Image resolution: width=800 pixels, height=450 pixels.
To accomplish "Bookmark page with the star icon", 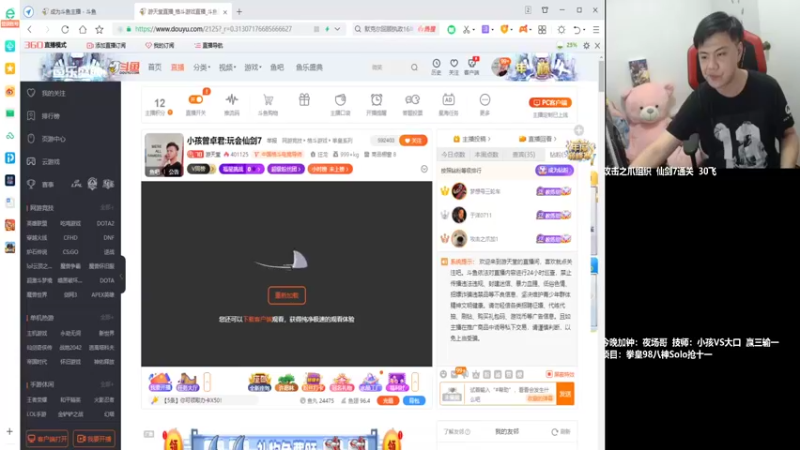I will click(x=99, y=30).
